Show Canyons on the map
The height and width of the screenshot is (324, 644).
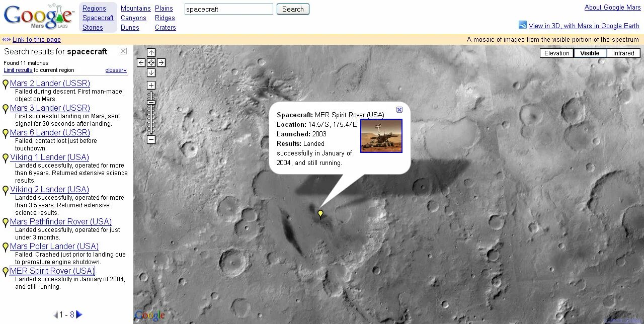tap(133, 18)
